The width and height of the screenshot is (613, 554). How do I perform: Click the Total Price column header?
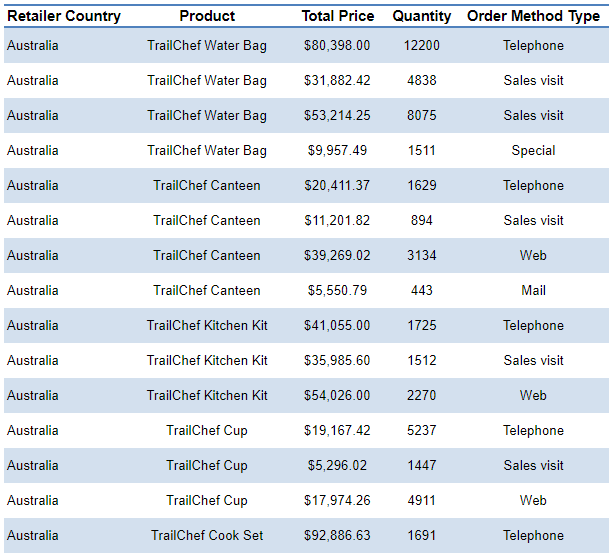338,16
